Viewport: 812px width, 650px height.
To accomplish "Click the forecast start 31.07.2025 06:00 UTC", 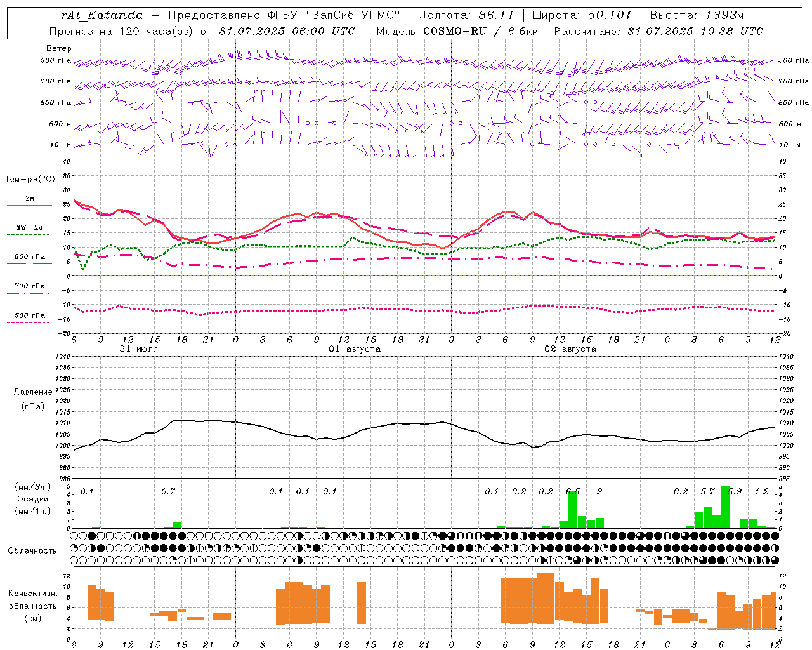I will point(287,31).
